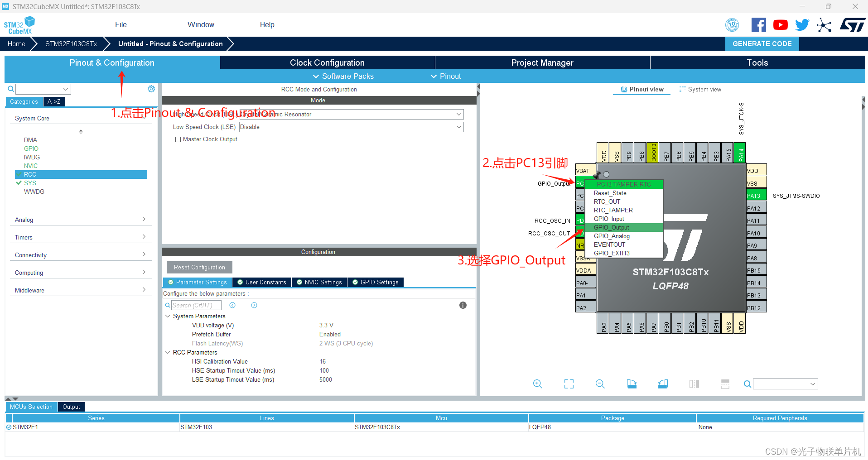
Task: Switch to Tools tab
Action: 757,63
